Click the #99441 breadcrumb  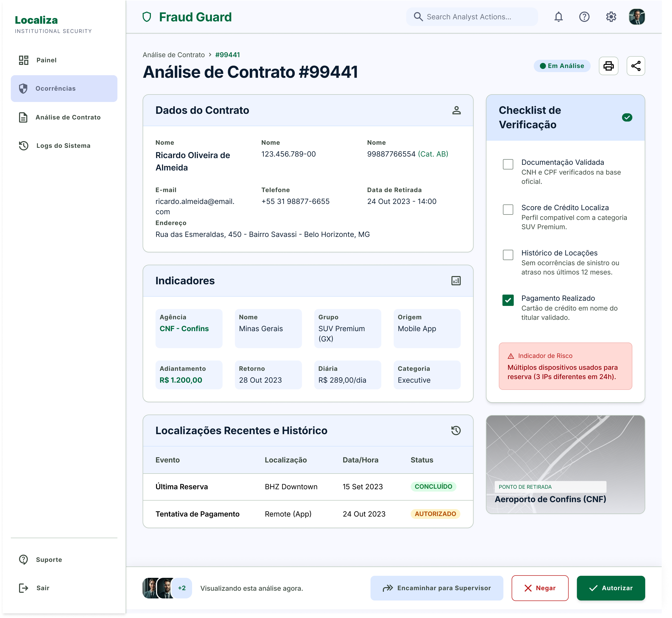point(227,55)
